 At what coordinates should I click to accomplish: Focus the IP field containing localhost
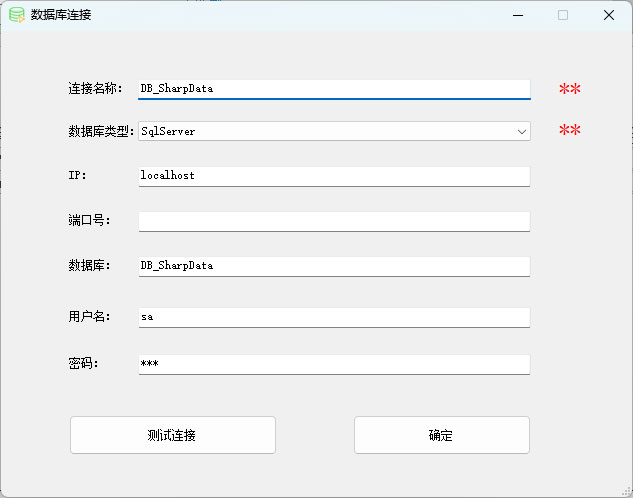(x=334, y=175)
